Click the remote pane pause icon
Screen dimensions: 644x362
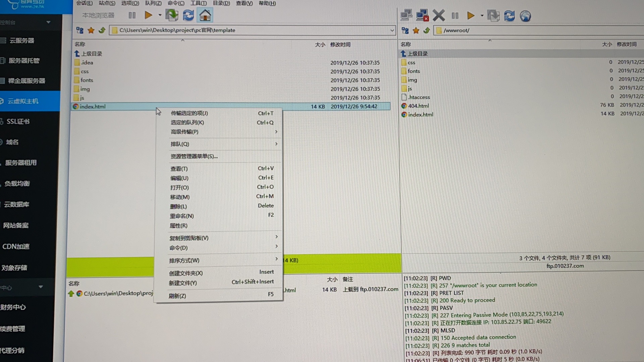pos(455,16)
